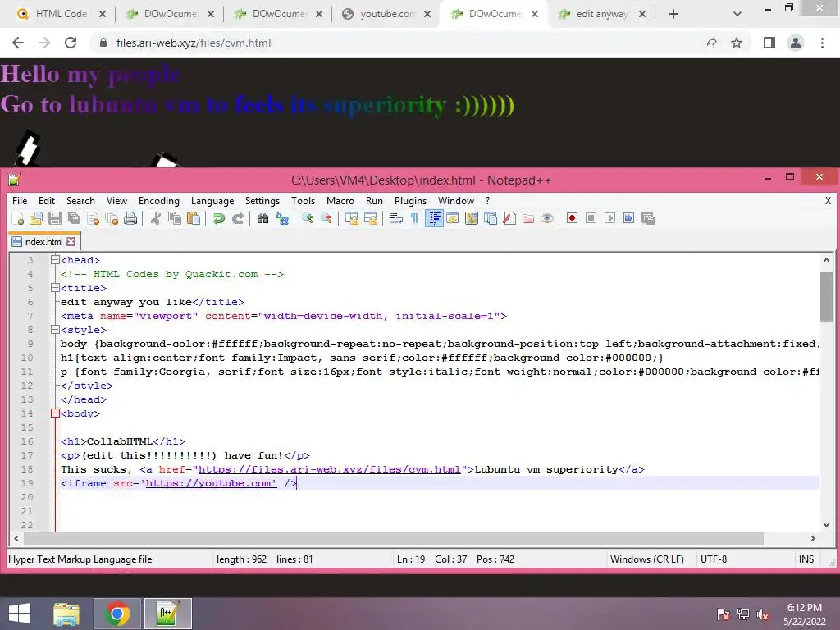The height and width of the screenshot is (630, 840).
Task: Collapse the body tag fold marker
Action: click(x=55, y=413)
